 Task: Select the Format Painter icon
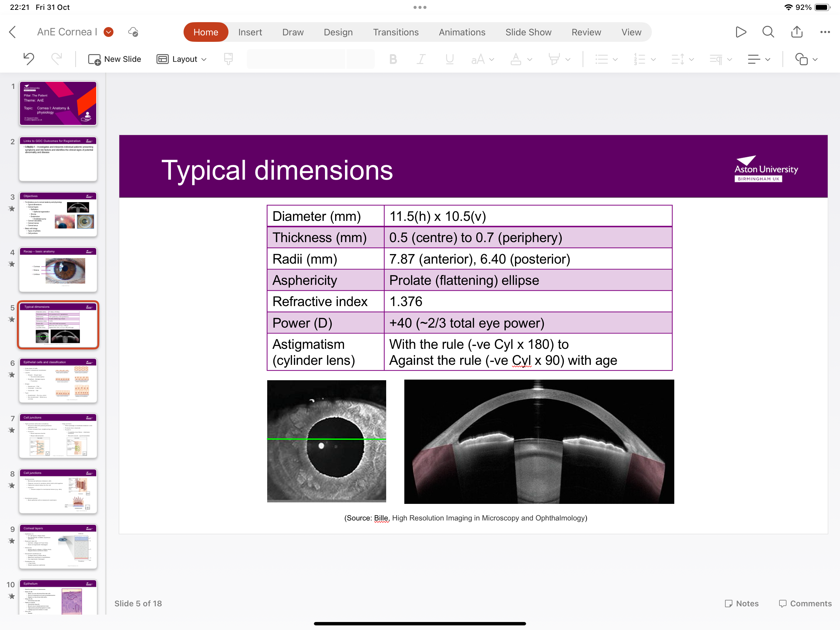click(228, 59)
